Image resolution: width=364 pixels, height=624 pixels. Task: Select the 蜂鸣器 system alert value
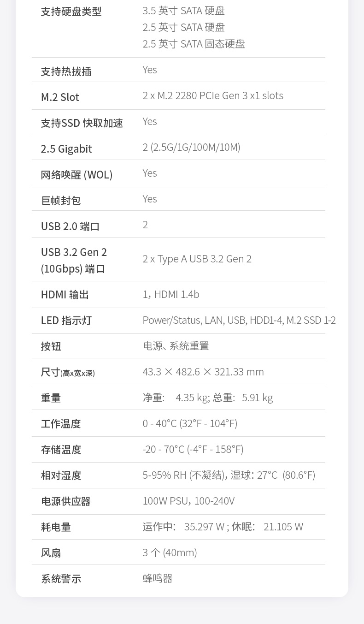click(x=158, y=578)
